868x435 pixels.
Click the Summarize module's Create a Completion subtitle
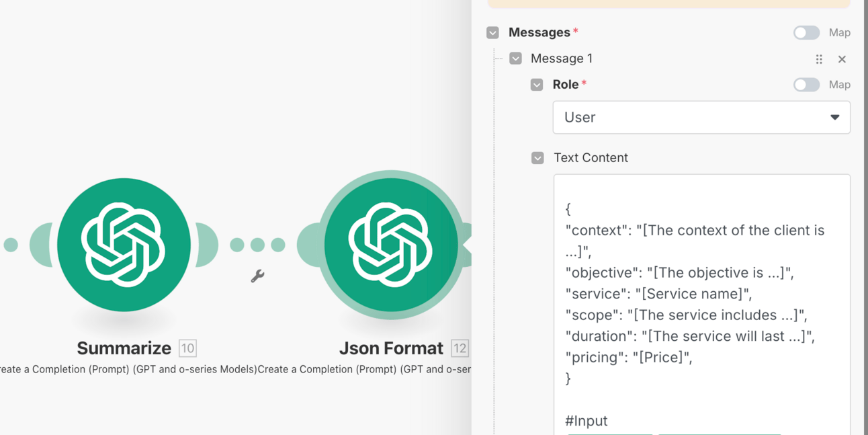tap(128, 369)
